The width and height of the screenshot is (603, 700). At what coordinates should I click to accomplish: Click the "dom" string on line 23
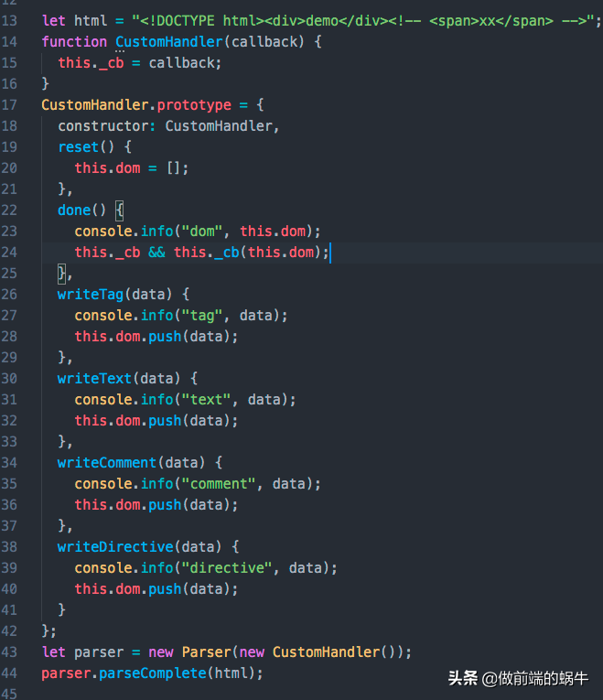(x=202, y=232)
